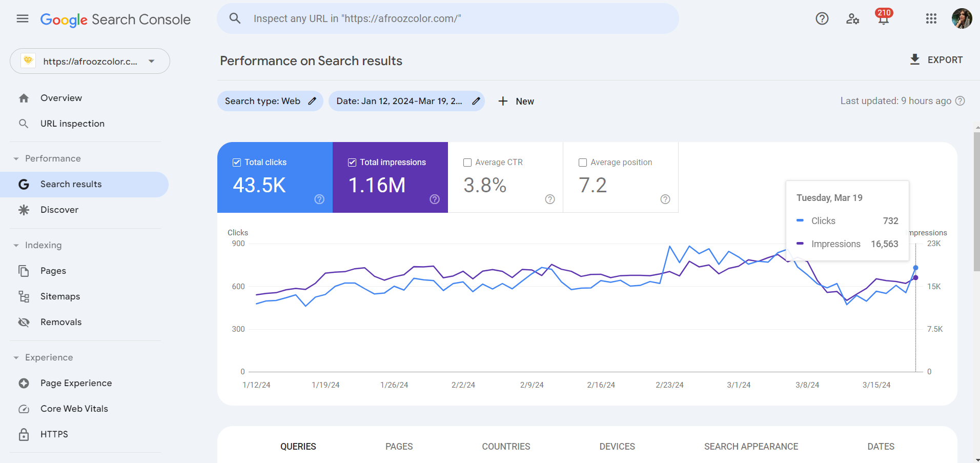Switch to the COUNTRIES tab
This screenshot has height=463, width=980.
(x=505, y=446)
